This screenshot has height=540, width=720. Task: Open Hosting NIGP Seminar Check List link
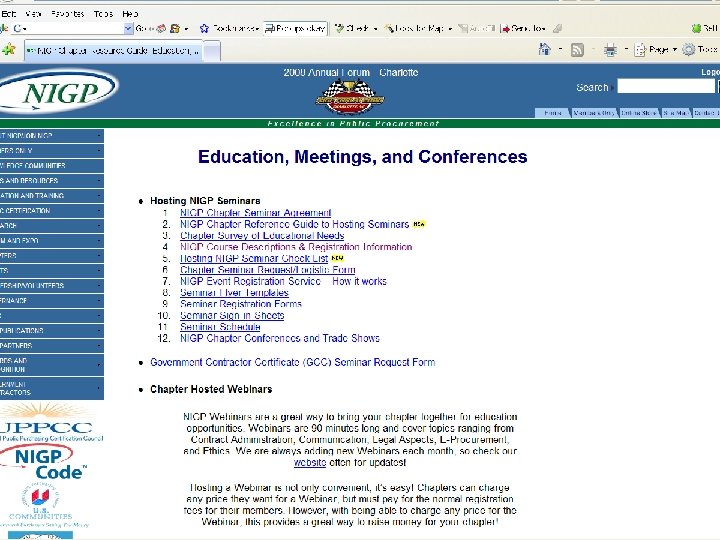[x=254, y=259]
